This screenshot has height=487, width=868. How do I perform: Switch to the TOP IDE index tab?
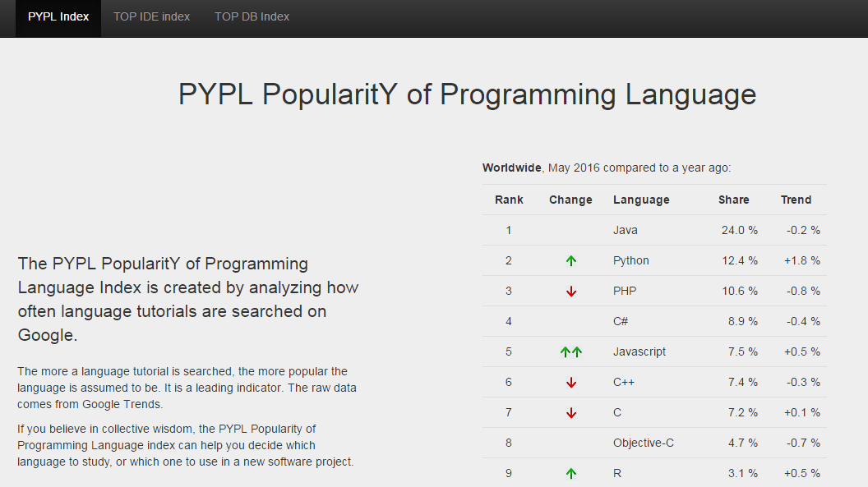point(151,16)
